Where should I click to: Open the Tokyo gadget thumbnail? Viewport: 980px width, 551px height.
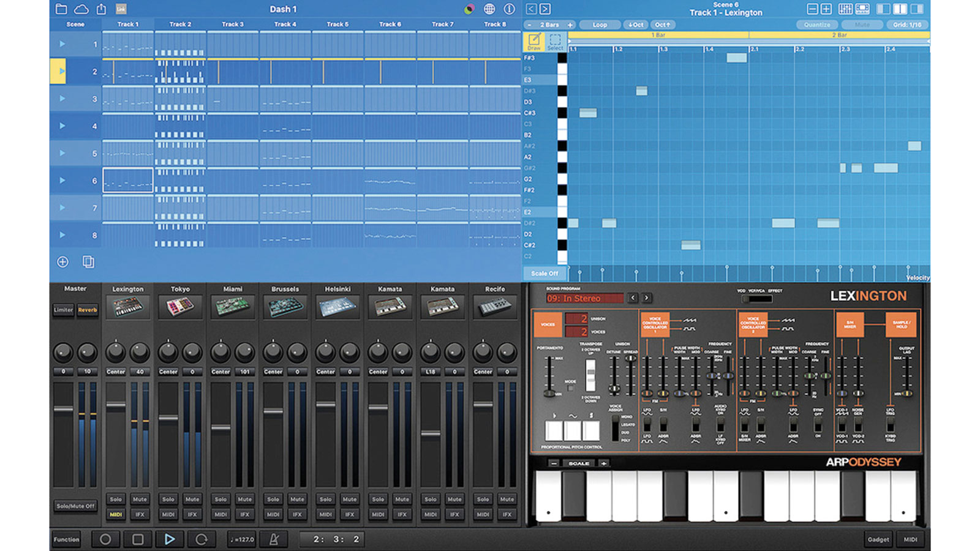point(180,307)
